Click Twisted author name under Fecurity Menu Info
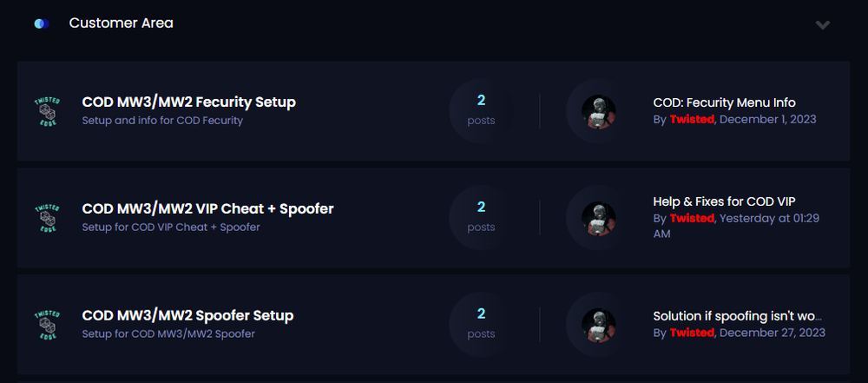Screen dimensions: 868x383 pos(691,119)
